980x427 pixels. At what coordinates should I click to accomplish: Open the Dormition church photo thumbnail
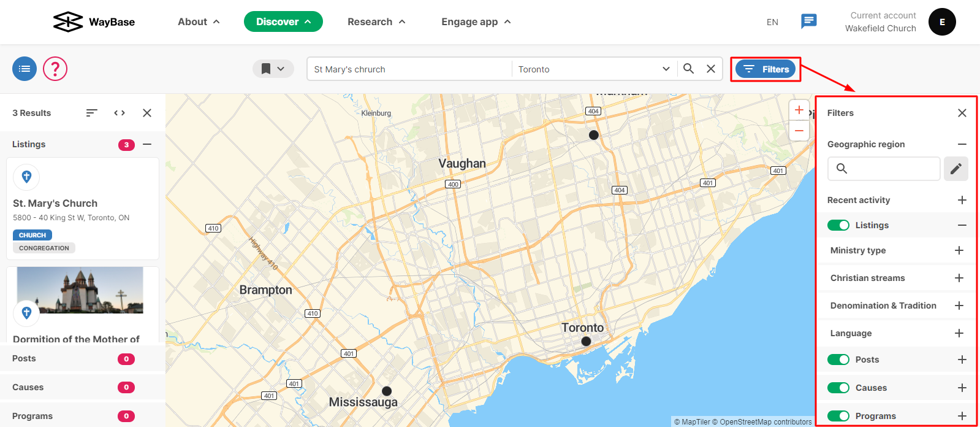80,290
